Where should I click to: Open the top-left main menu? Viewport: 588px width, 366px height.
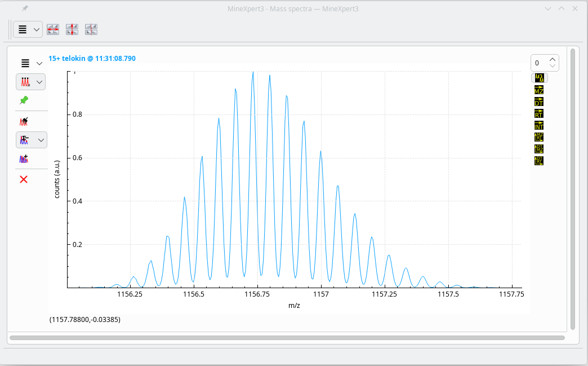click(x=23, y=29)
